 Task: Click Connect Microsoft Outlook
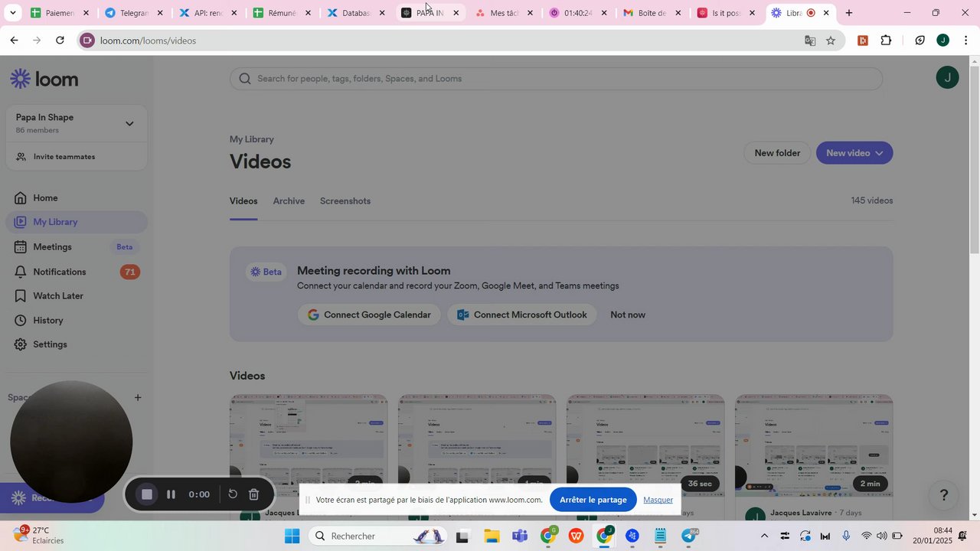tap(522, 315)
